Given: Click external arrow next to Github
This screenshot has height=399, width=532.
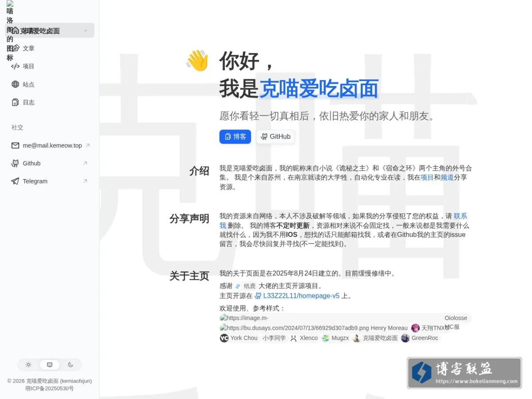Looking at the screenshot, I should coord(86,163).
